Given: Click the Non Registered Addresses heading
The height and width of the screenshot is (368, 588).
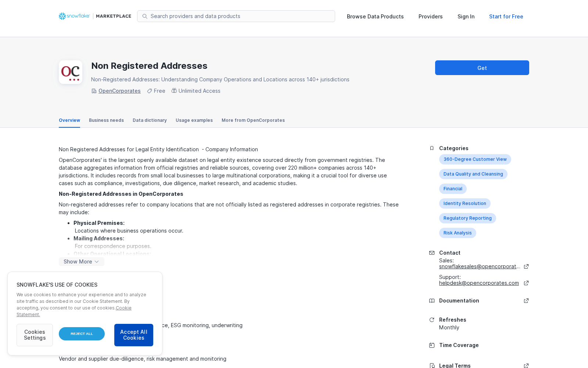Looking at the screenshot, I should tap(149, 66).
